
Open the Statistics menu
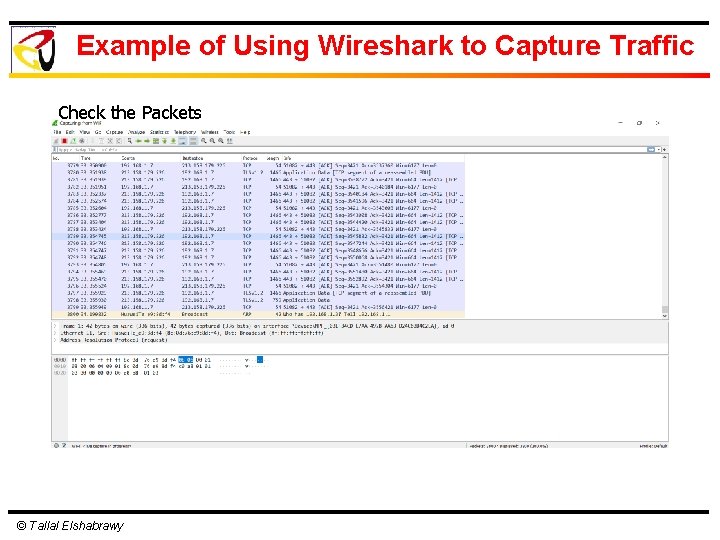159,132
